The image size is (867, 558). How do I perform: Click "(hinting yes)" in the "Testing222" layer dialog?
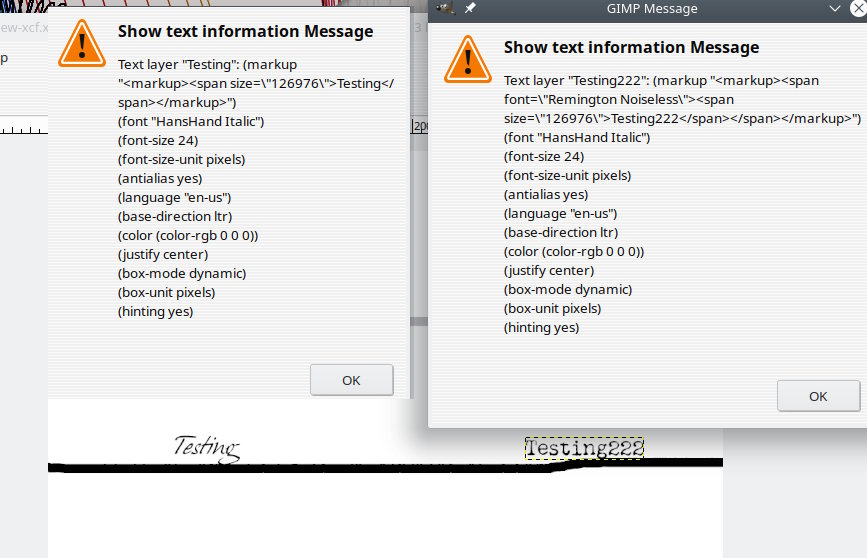(541, 327)
